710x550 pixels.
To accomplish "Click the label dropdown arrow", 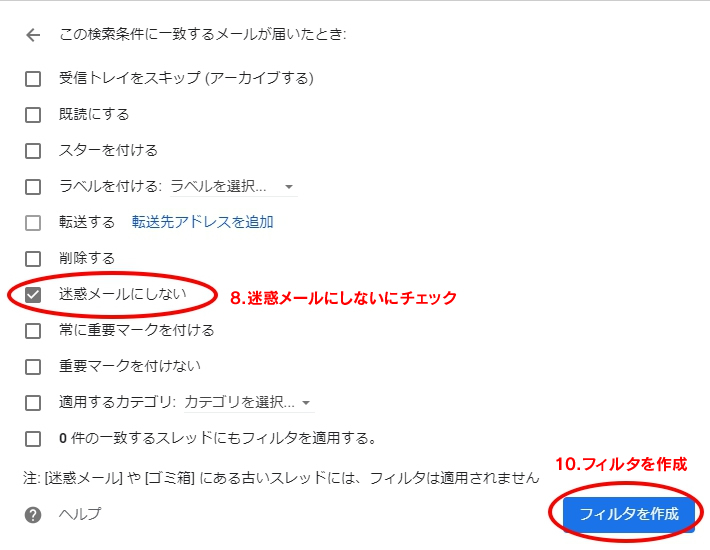I will point(289,187).
